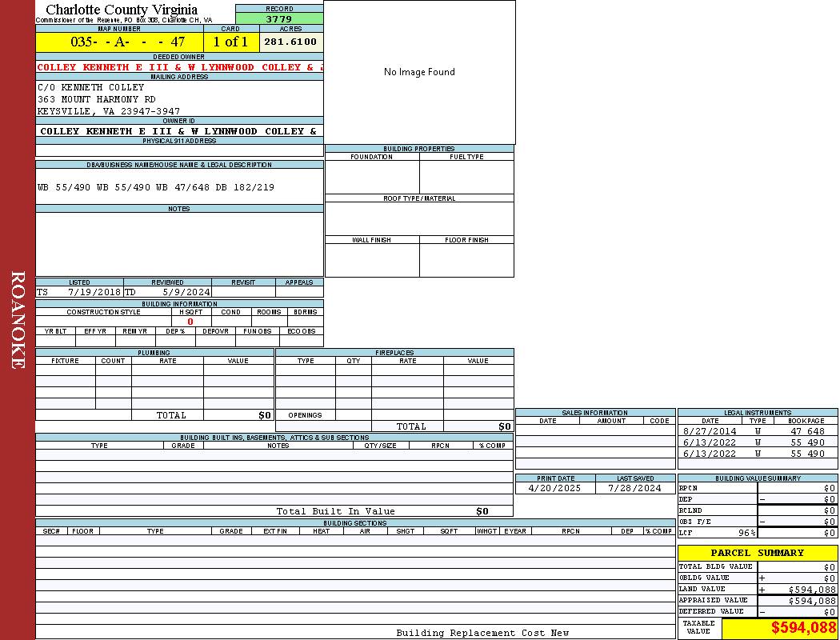The height and width of the screenshot is (640, 840).
Task: Click the green record number 3779 field
Action: tap(279, 18)
